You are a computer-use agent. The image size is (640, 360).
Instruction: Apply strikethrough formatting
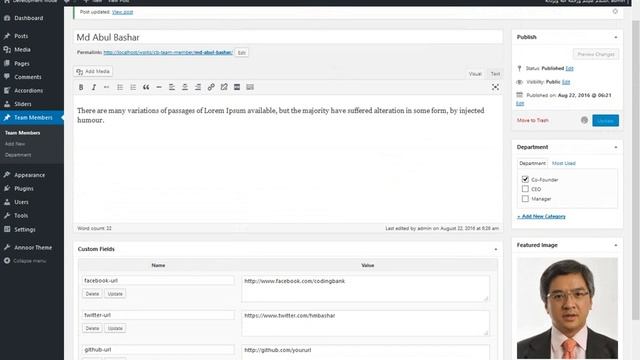(x=107, y=87)
